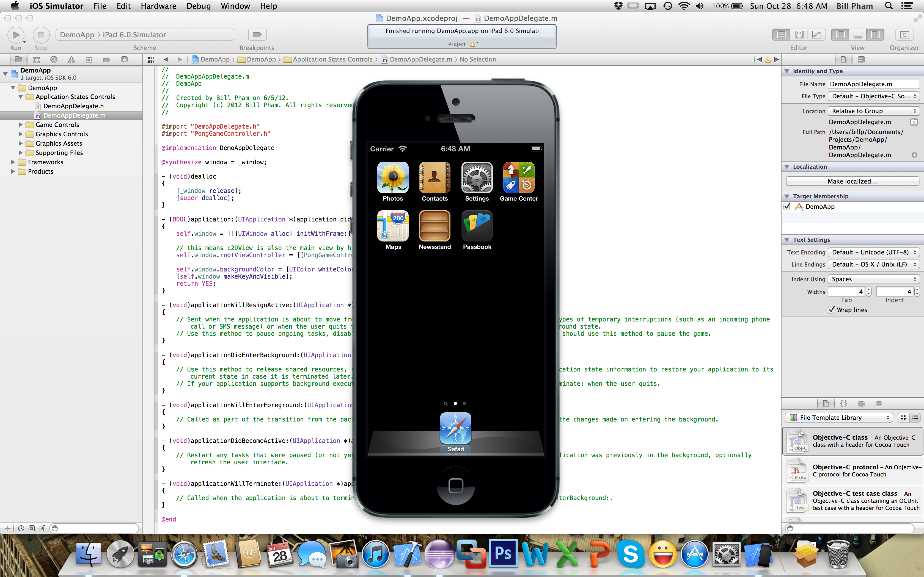Open the Game Center app
This screenshot has width=924, height=577.
518,178
